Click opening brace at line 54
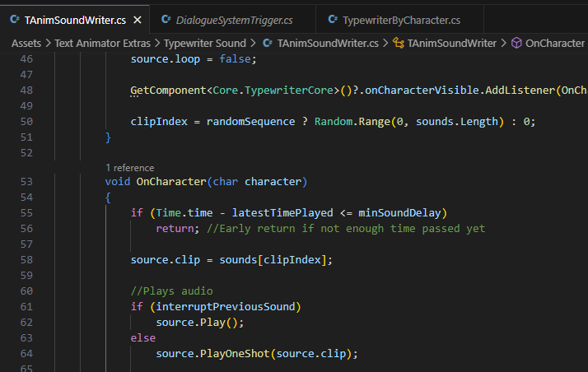This screenshot has height=372, width=588. tap(108, 198)
